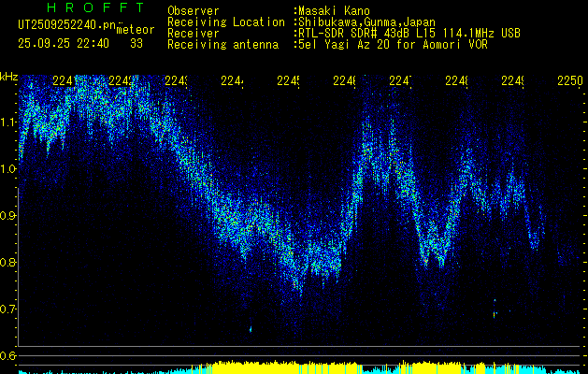Select the Receiving antenna label
The image size is (588, 374).
click(222, 44)
